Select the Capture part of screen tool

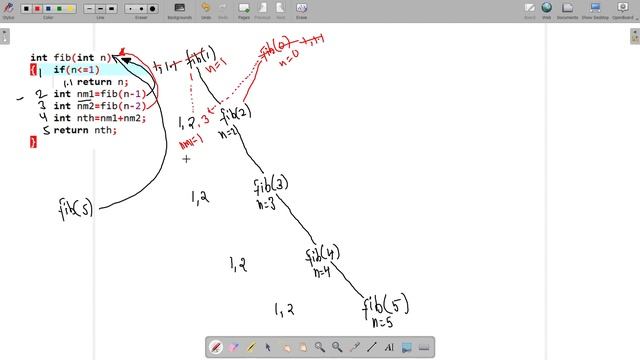pos(407,347)
